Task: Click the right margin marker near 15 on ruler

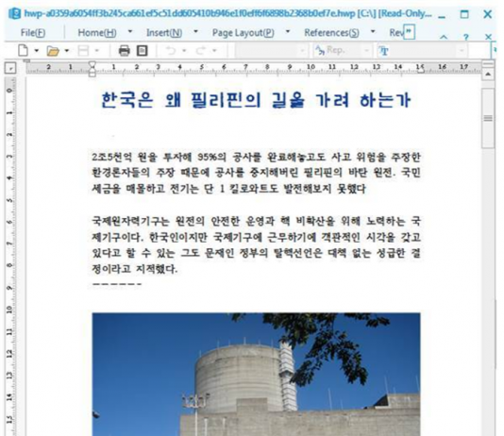Action: pos(420,71)
